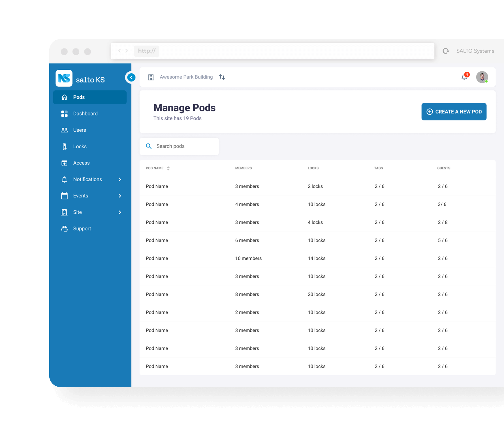504x426 pixels.
Task: Click into the Search pods field
Action: 184,146
